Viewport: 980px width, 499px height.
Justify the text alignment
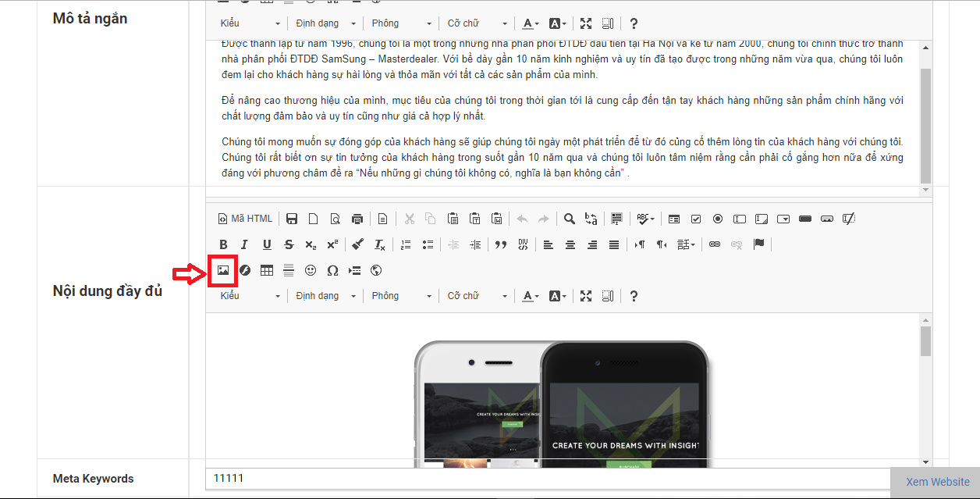(614, 244)
